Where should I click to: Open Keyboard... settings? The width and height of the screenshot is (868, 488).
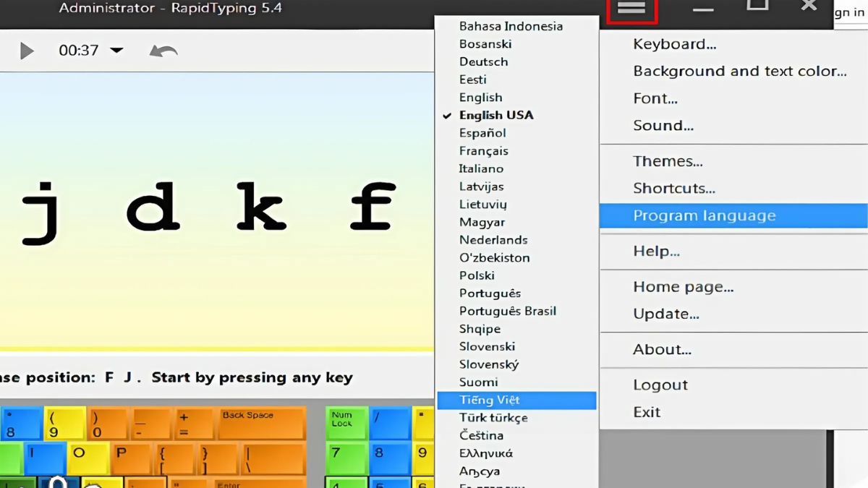pyautogui.click(x=675, y=44)
